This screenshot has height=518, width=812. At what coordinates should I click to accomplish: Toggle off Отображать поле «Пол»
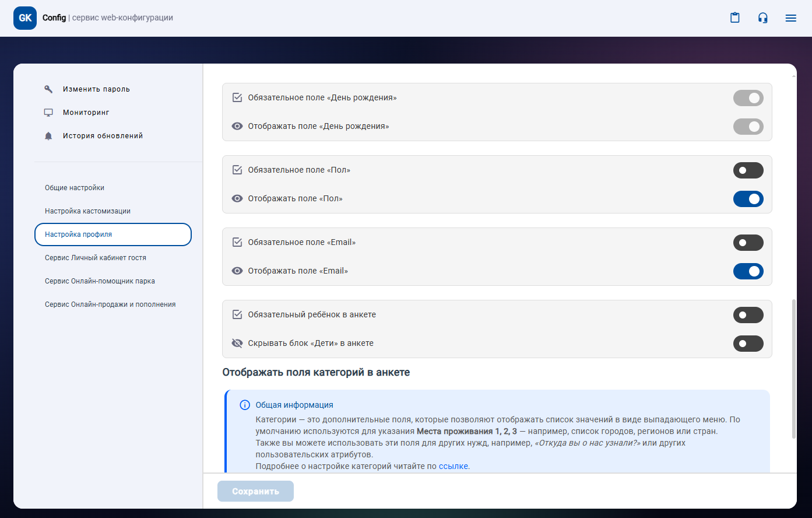pos(748,199)
